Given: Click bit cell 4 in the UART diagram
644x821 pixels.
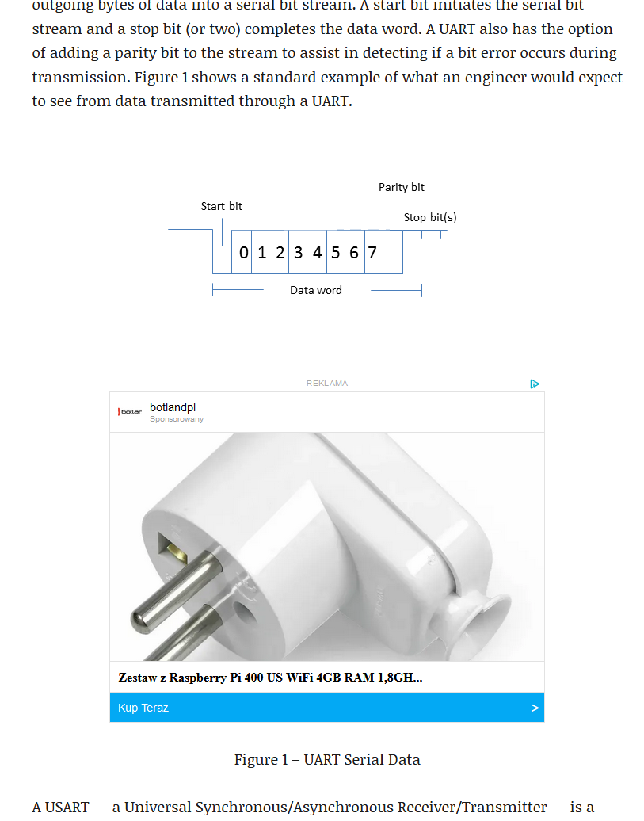Looking at the screenshot, I should (x=318, y=252).
